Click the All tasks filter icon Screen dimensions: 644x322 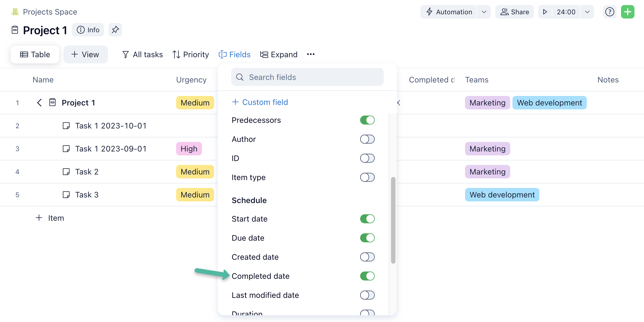click(x=126, y=54)
